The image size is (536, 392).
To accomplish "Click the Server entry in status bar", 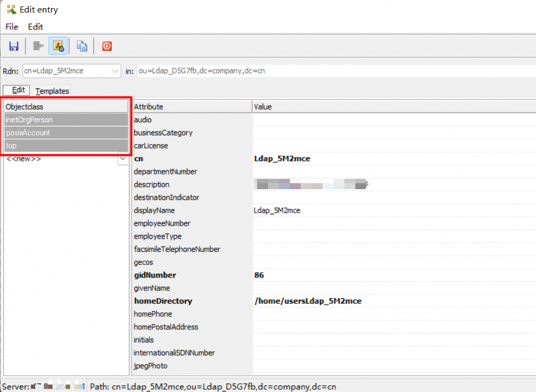I will pos(44,387).
